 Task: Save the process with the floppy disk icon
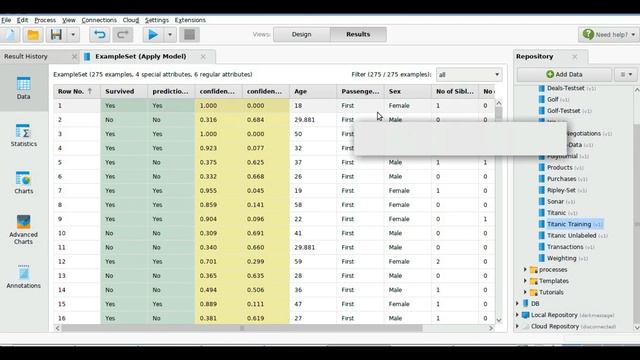(x=56, y=35)
